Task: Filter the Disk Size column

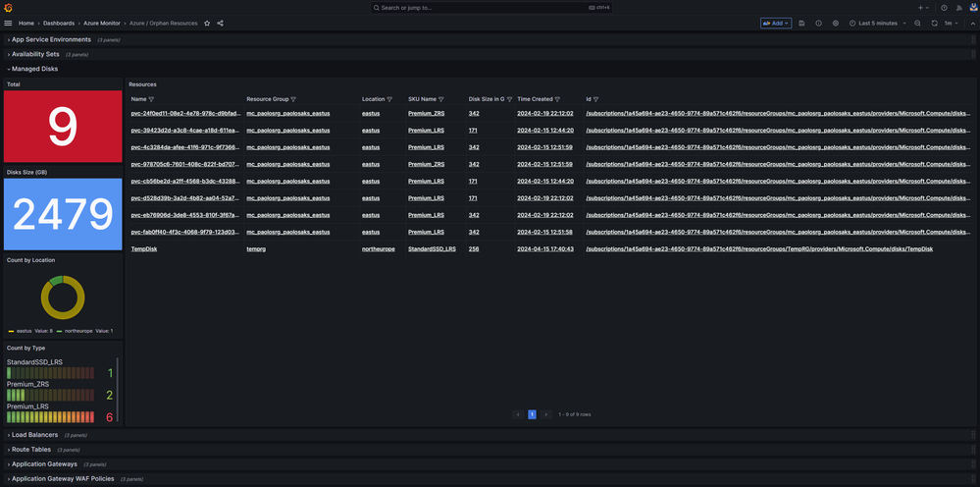Action: pyautogui.click(x=509, y=99)
